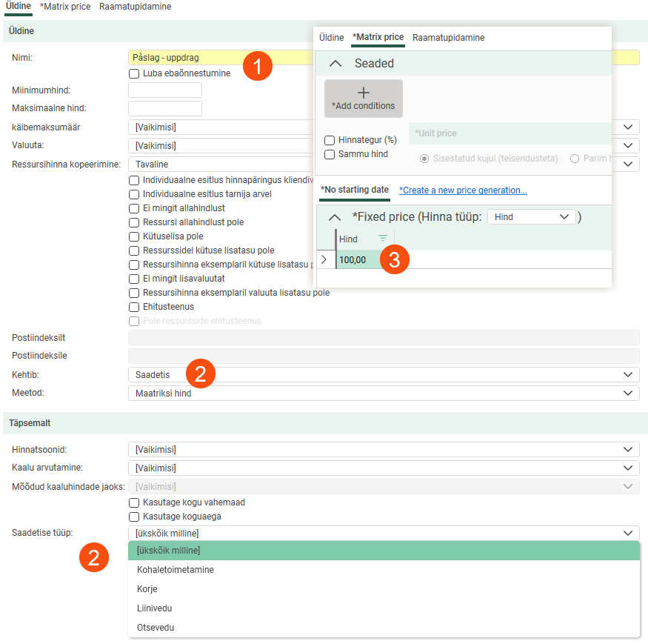Collapse the Seaded section chevron
Screen dimensions: 648x644
tap(335, 64)
